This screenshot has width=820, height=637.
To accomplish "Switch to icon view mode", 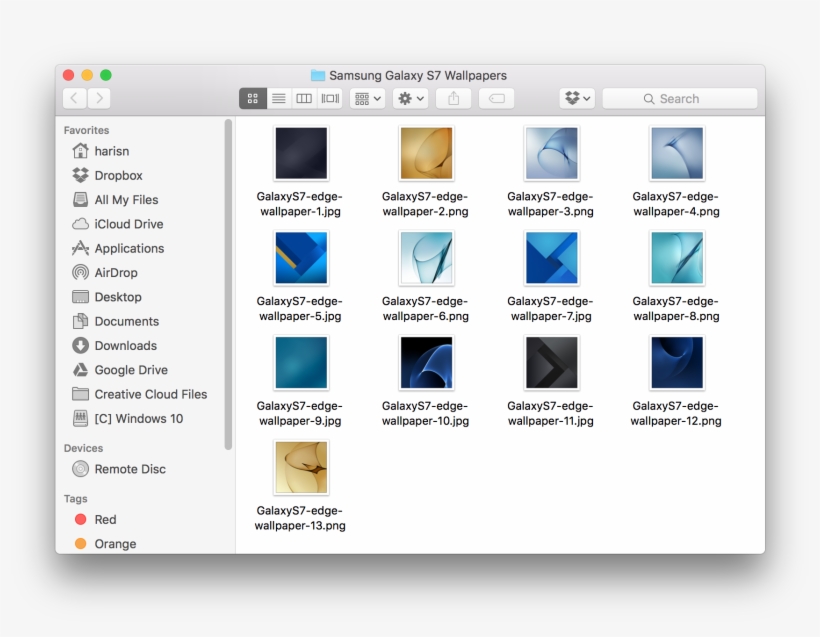I will pyautogui.click(x=252, y=98).
